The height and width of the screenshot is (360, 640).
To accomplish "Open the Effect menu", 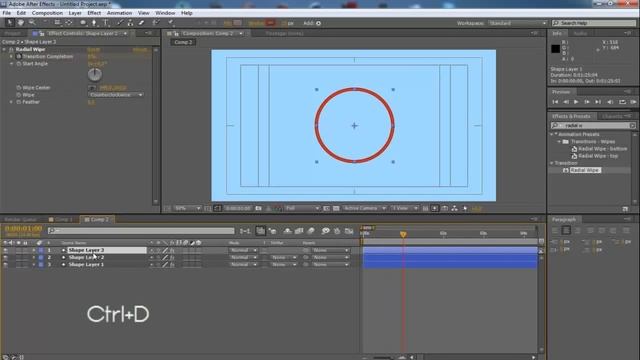I will pos(94,13).
